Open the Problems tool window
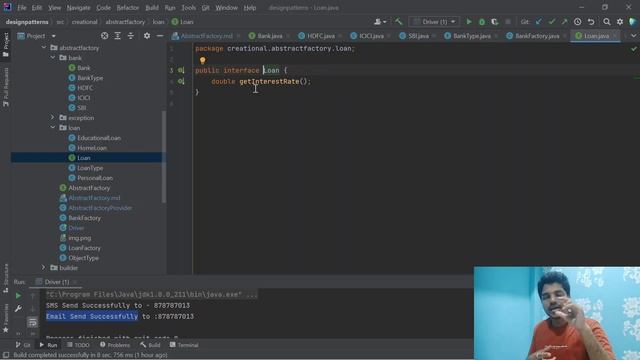The width and height of the screenshot is (640, 360). pyautogui.click(x=115, y=345)
